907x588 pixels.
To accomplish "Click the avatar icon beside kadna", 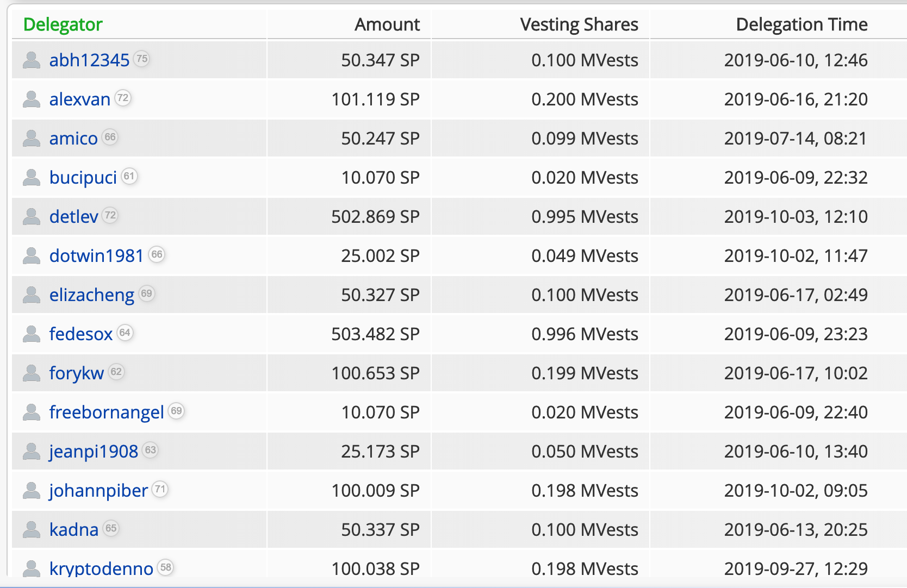I will 32,530.
